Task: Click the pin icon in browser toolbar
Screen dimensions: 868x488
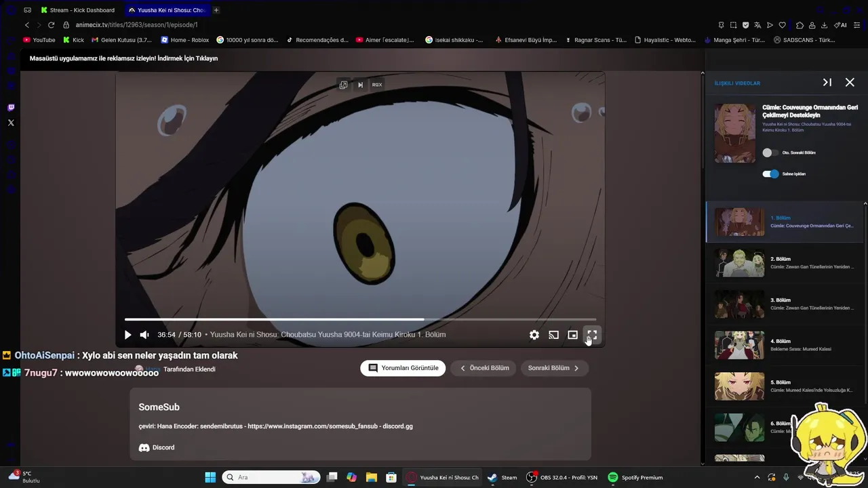Action: coord(721,25)
